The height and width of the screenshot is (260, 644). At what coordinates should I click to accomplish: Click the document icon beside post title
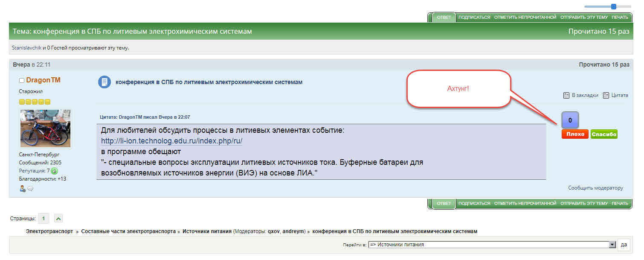(104, 82)
